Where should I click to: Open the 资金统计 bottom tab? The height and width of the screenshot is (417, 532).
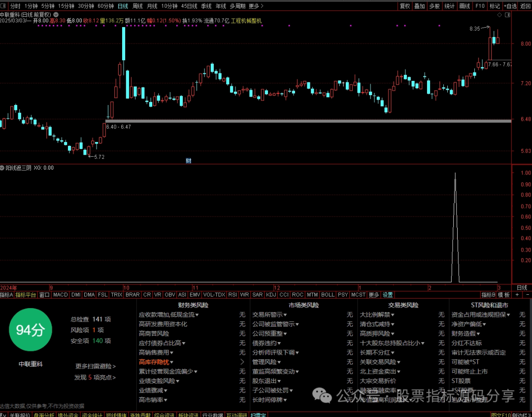92,415
